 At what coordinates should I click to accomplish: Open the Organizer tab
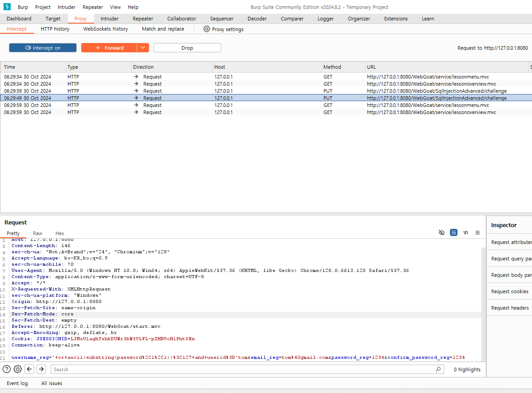(x=359, y=19)
